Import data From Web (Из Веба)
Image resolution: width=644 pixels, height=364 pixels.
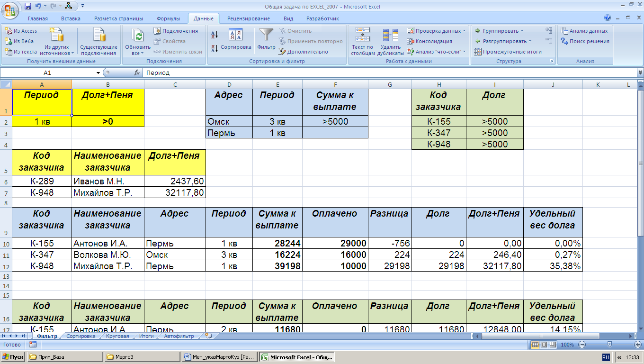(19, 41)
